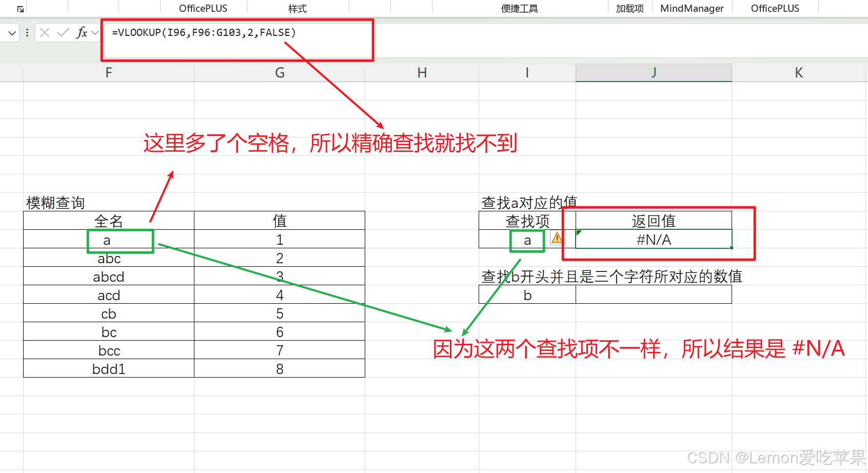Click the right OfficePLUS group label after MindManager
Viewport: 868px width, 473px height.
click(x=775, y=9)
